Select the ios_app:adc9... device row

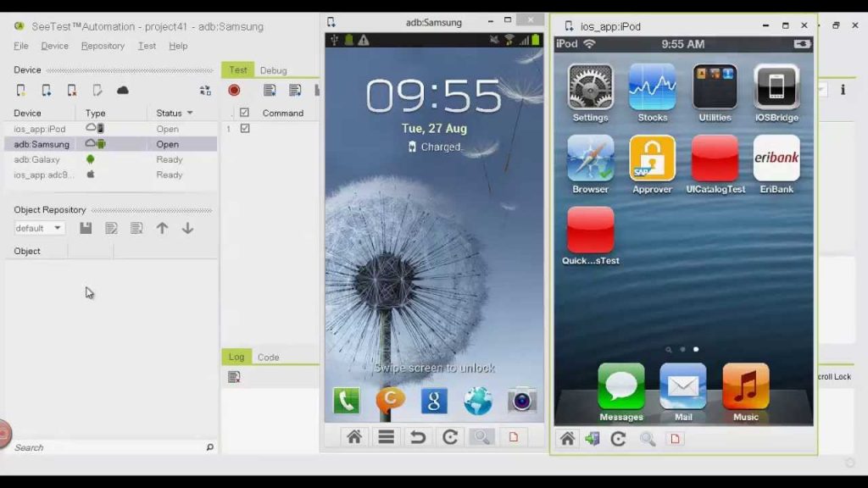[111, 175]
